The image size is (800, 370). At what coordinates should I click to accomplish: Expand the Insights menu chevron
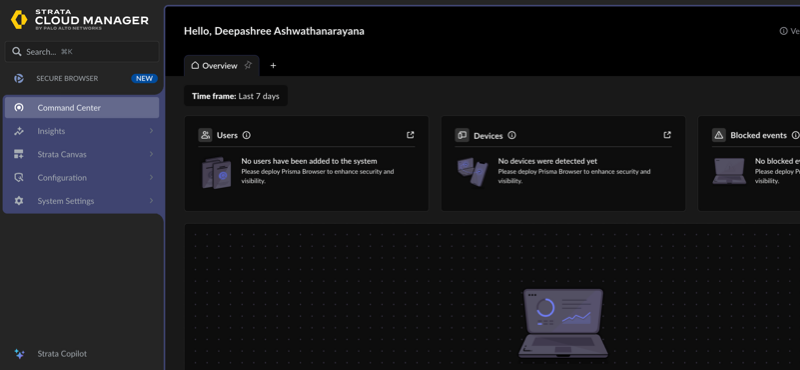point(151,131)
